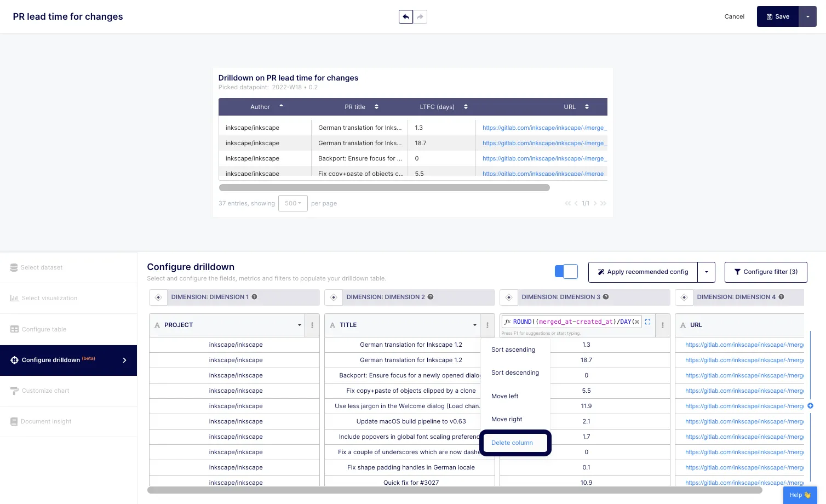This screenshot has width=826, height=504.
Task: Open a gitlab.com merge request link
Action: [543, 127]
